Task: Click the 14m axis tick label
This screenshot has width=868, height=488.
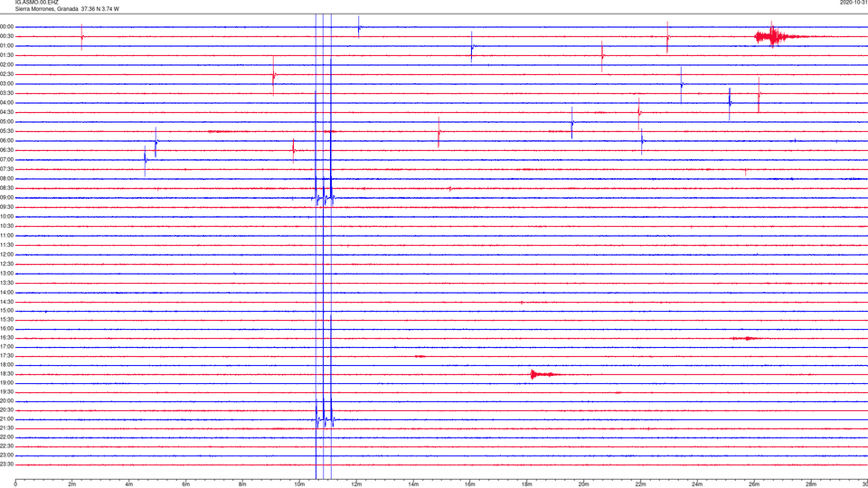Action: [413, 484]
